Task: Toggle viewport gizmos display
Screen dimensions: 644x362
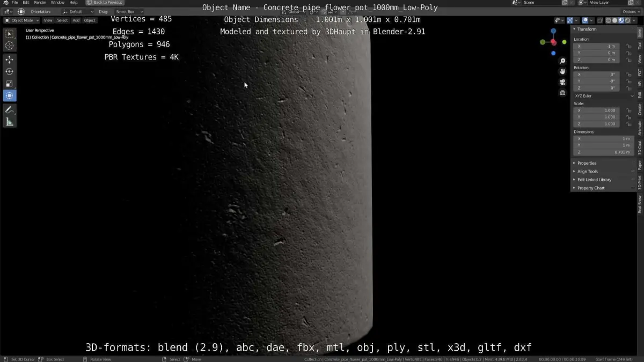Action: click(570, 20)
